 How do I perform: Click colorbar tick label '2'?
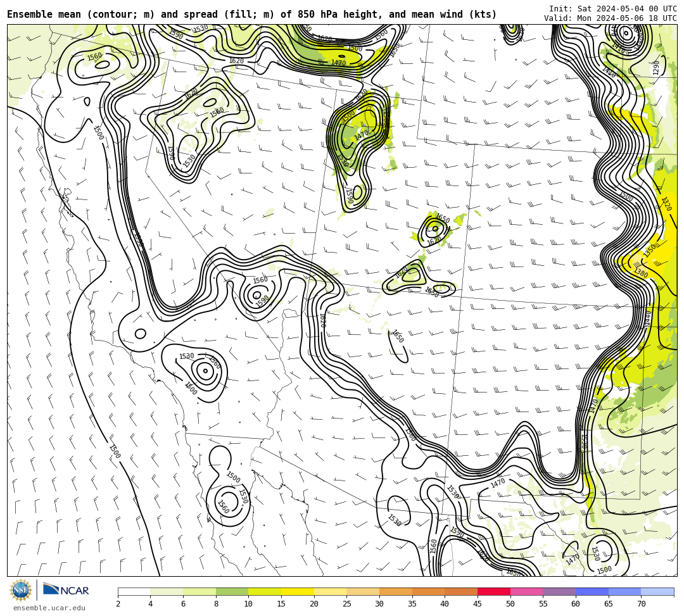click(118, 604)
